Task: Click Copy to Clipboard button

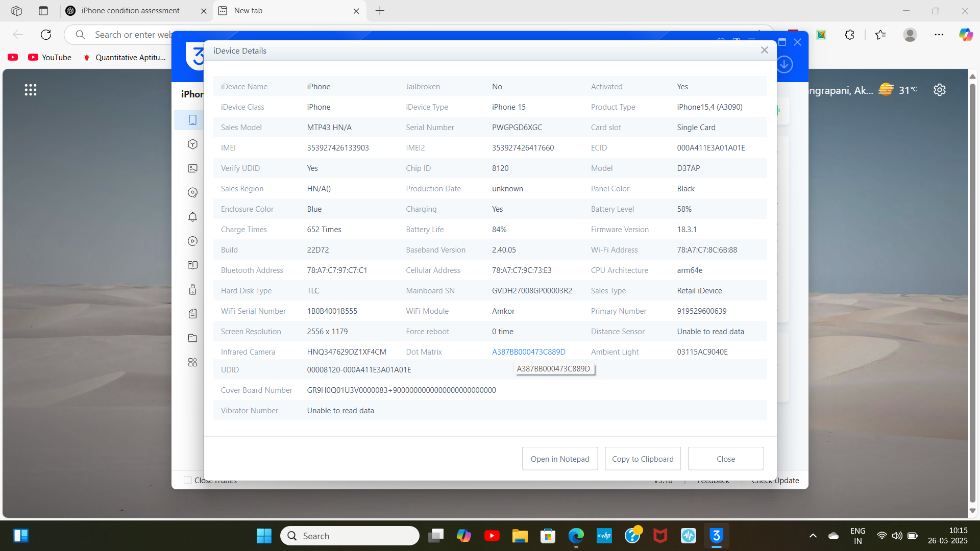Action: click(x=643, y=459)
